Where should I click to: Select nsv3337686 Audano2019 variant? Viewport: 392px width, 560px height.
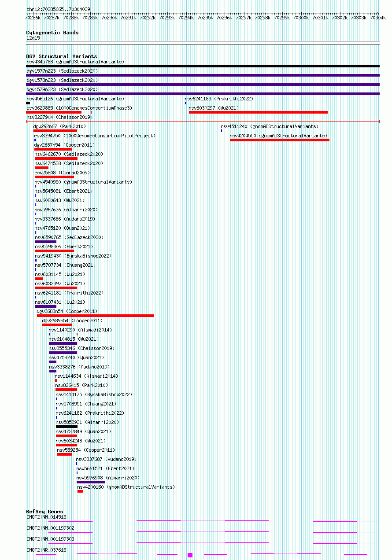[65, 219]
